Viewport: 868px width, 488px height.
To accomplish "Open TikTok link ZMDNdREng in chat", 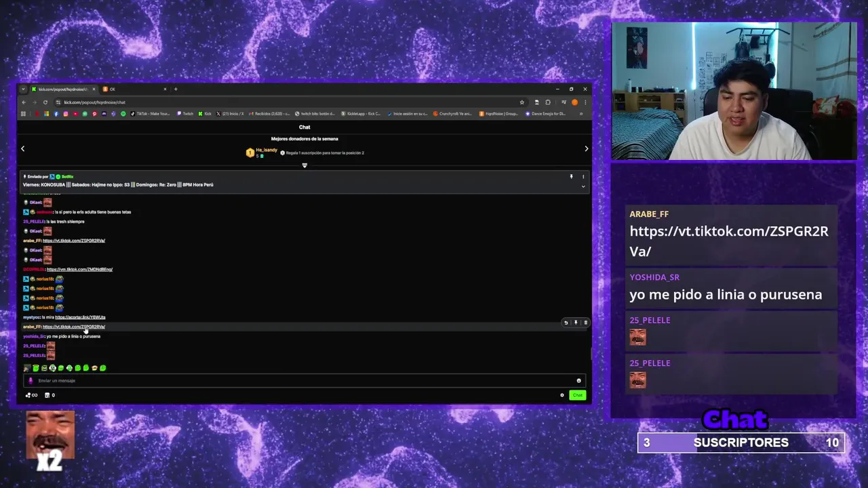I will tap(79, 270).
